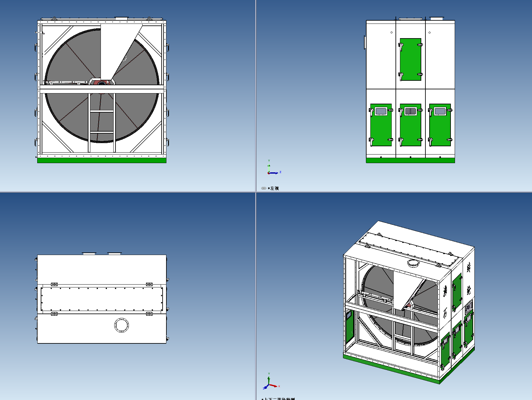Pick the upper-right hinge in the top view
Image resolution: width=532 pixels, height=400 pixels.
149,284
